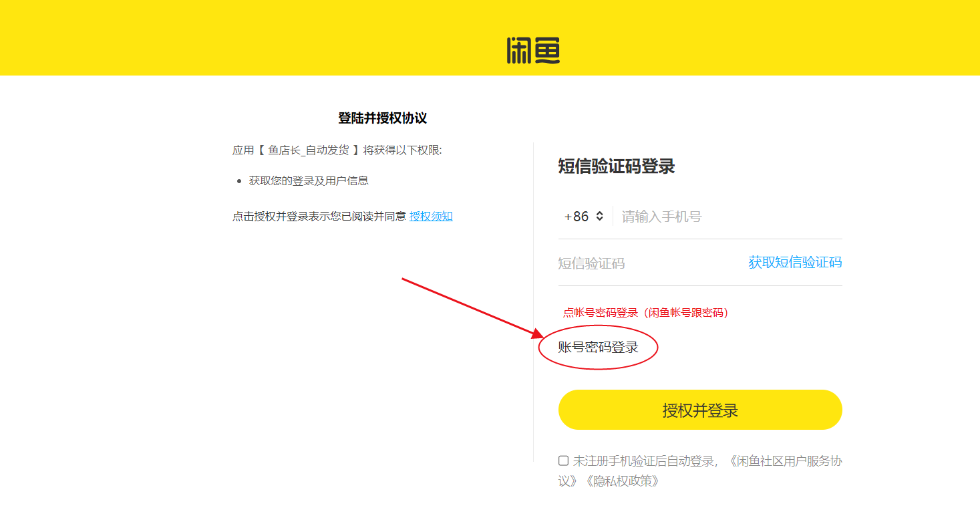
Task: Click the 未注册手机验证后自动登录 label text
Action: (645, 461)
